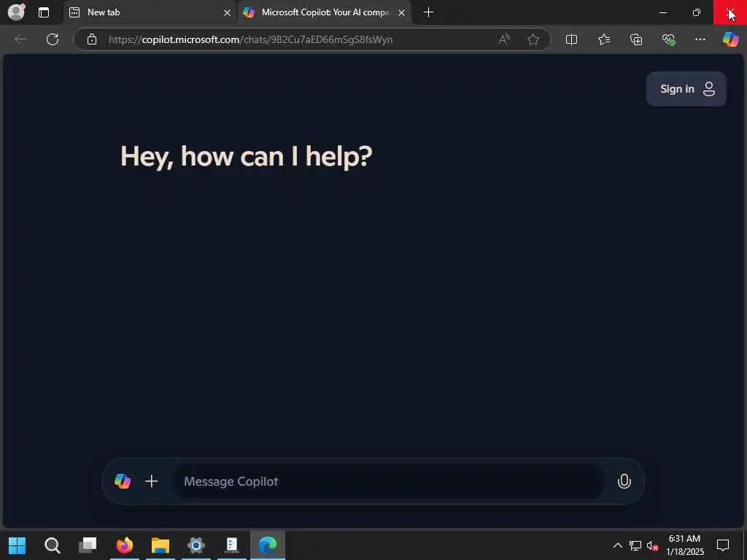Open a new browser tab
Viewport: 747px width, 560px height.
[x=428, y=12]
